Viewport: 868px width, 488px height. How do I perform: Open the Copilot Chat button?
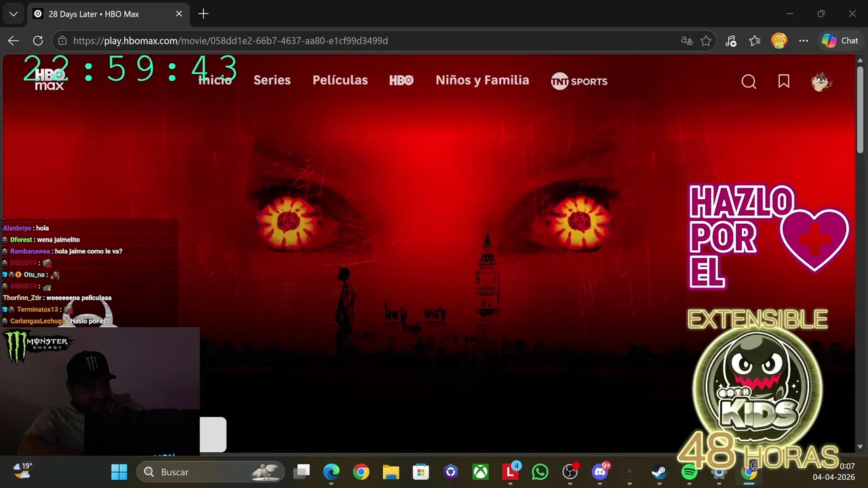pos(840,41)
